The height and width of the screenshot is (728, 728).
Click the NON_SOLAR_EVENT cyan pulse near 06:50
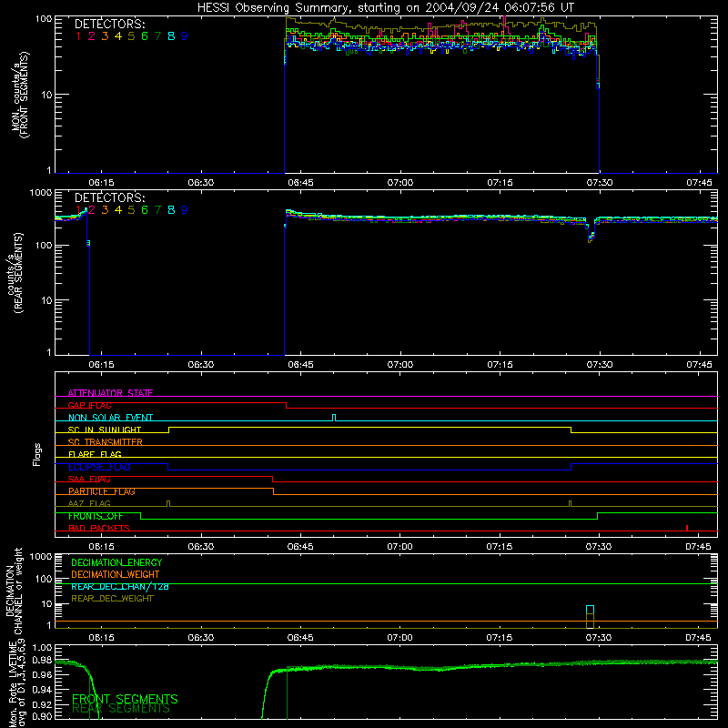click(334, 418)
